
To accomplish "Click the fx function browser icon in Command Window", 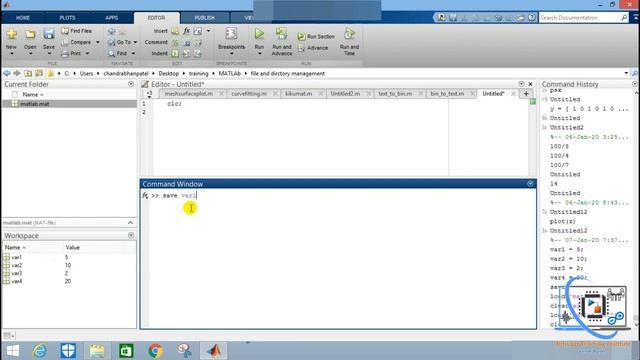I will 145,196.
